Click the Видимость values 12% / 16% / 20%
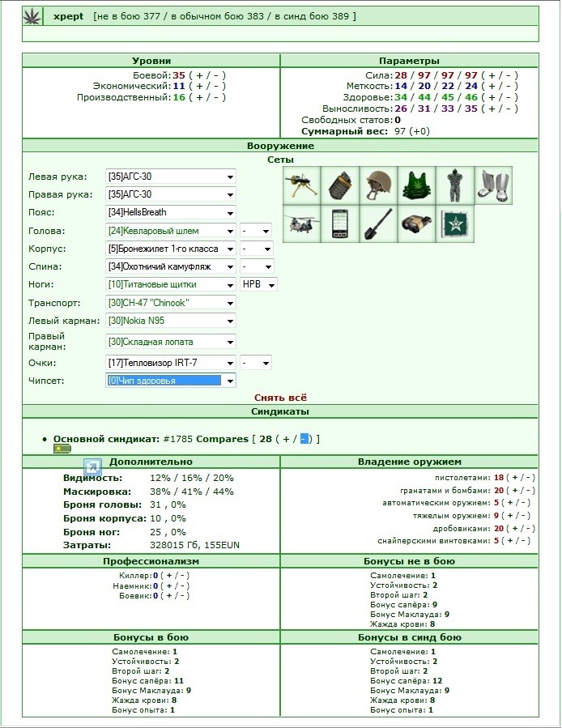 [x=192, y=478]
